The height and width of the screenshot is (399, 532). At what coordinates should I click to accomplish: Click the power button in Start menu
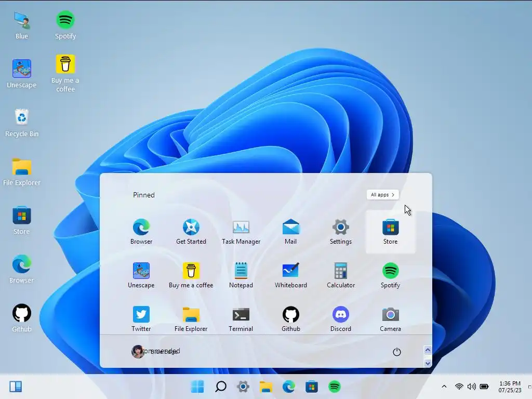(396, 352)
